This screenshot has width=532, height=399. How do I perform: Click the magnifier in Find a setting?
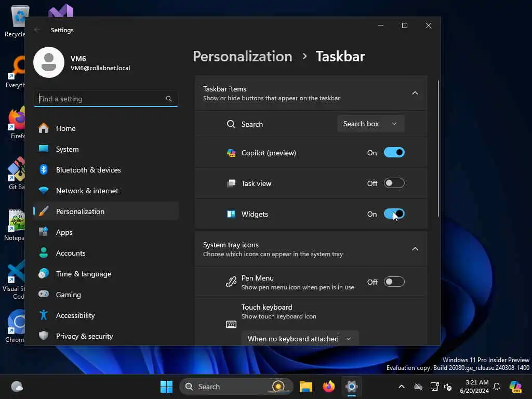click(x=169, y=99)
